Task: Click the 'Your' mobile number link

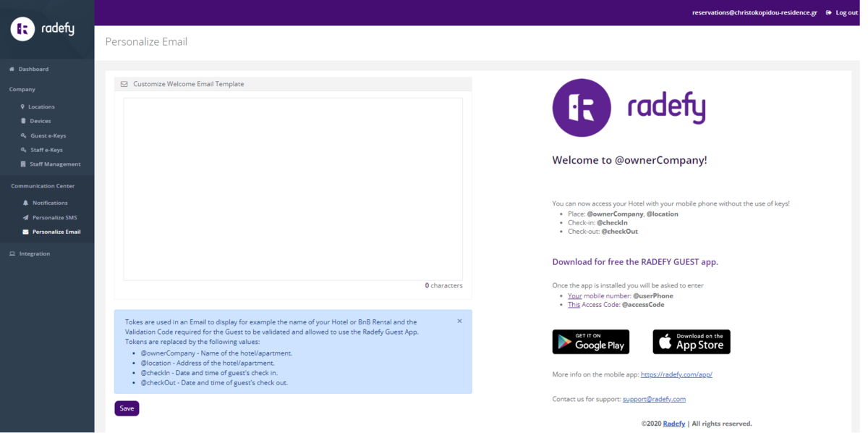Action: (x=575, y=295)
